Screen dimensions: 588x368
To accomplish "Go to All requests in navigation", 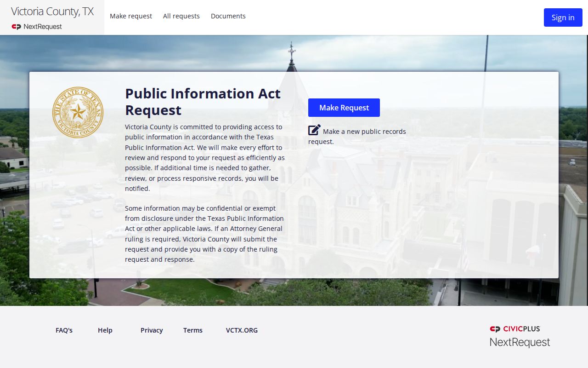I will [x=181, y=16].
